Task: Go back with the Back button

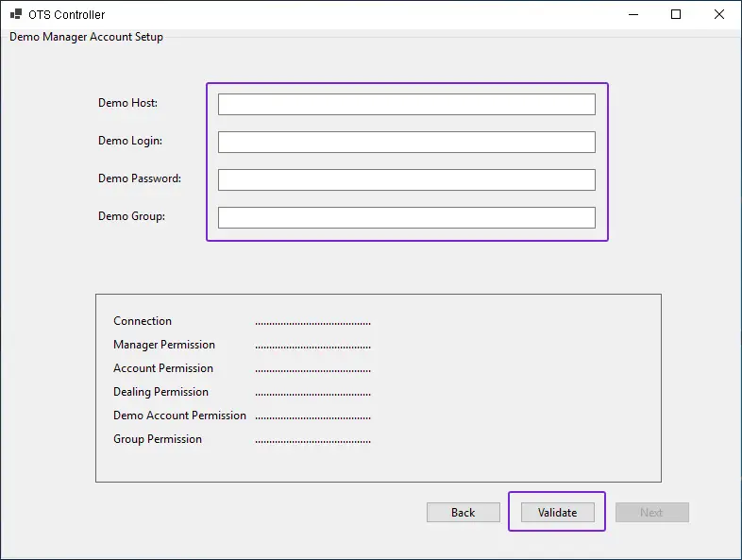Action: point(463,513)
